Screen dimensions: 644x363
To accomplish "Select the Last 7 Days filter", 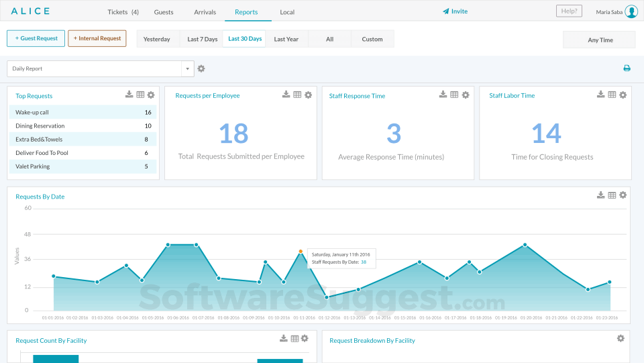I will point(202,39).
